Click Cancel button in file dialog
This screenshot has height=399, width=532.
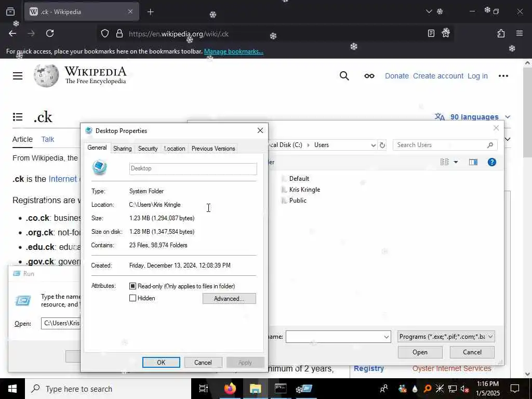tap(472, 352)
